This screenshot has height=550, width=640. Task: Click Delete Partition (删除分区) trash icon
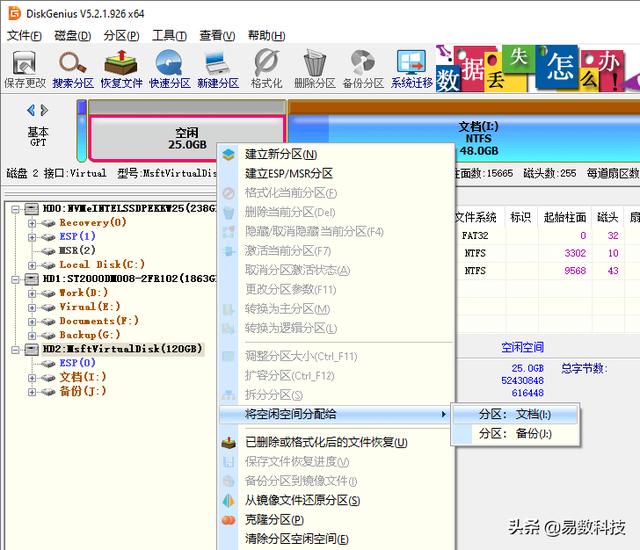[x=315, y=69]
